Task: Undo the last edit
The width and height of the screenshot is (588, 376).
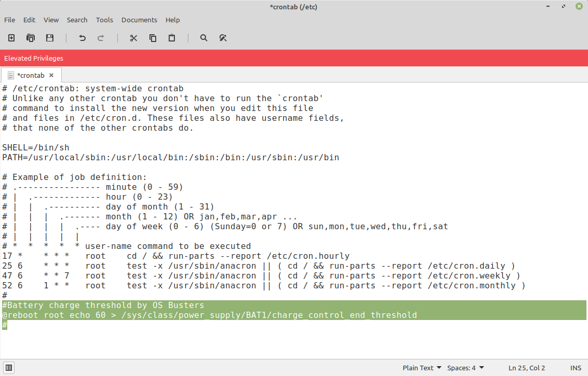Action: (82, 38)
